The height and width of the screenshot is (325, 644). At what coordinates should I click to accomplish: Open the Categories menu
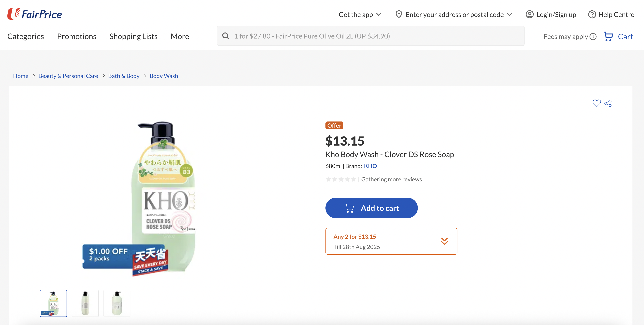click(26, 37)
